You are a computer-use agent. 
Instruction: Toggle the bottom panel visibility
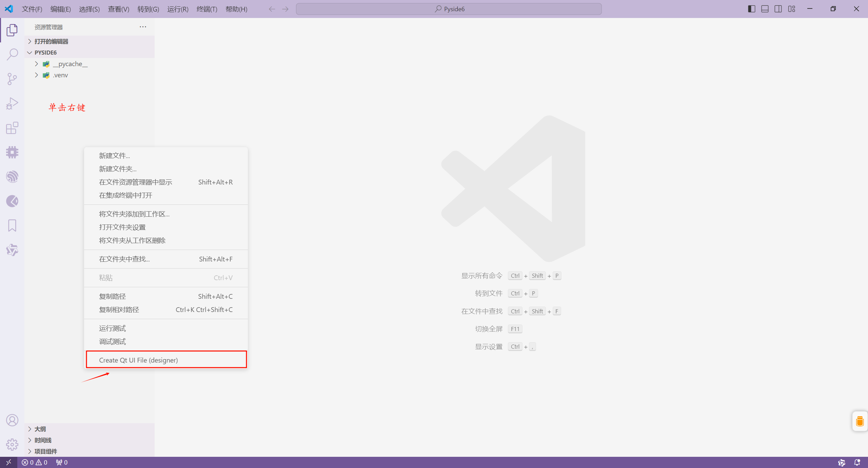[x=765, y=9]
